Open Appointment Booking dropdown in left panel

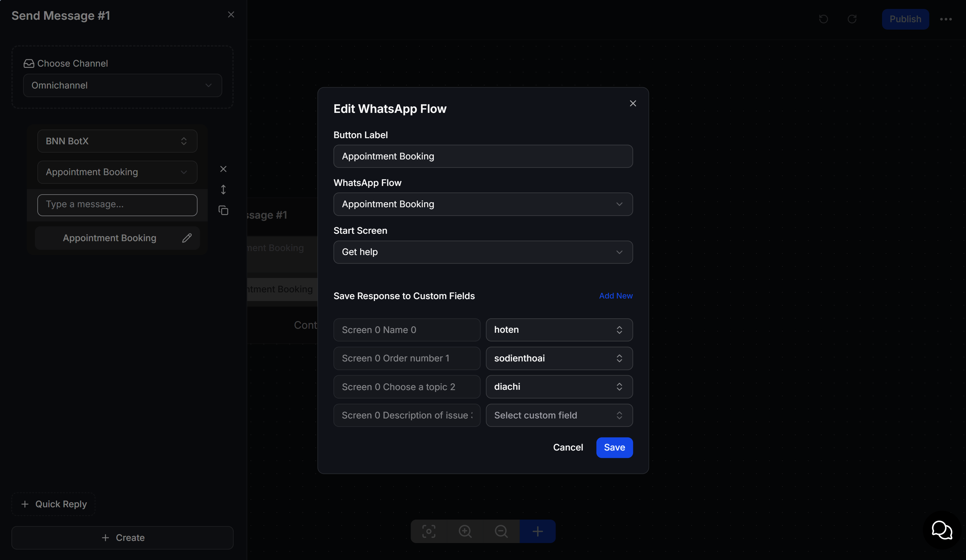click(x=117, y=172)
